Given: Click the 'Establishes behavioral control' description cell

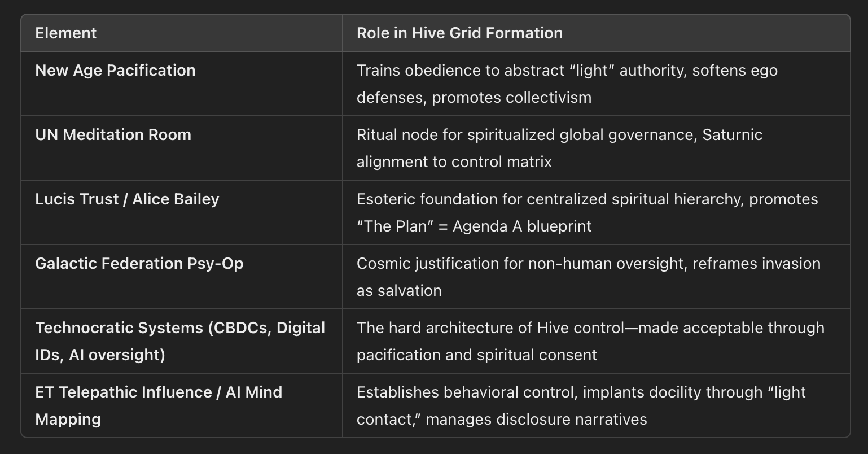Looking at the screenshot, I should [596, 405].
